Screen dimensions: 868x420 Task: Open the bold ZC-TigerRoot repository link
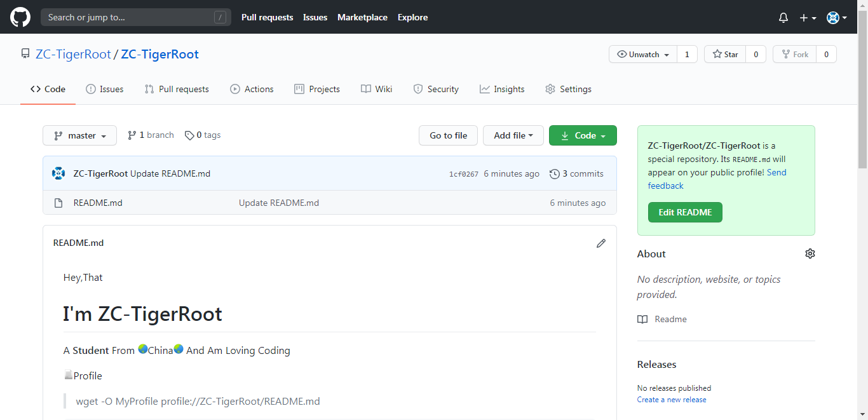tap(159, 54)
